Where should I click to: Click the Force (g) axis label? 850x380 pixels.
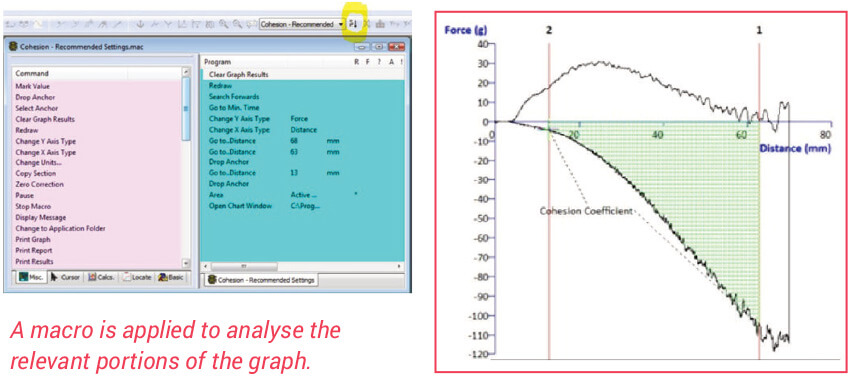tap(467, 30)
